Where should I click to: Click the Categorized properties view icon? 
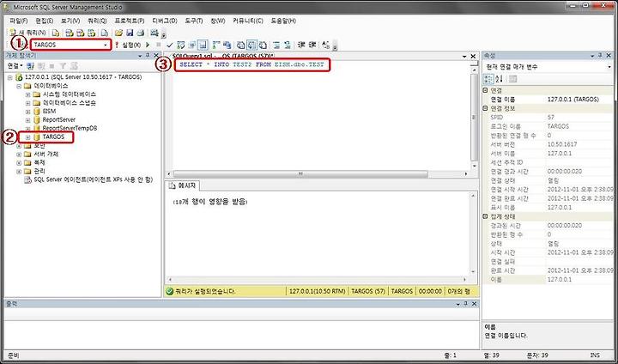coord(488,79)
